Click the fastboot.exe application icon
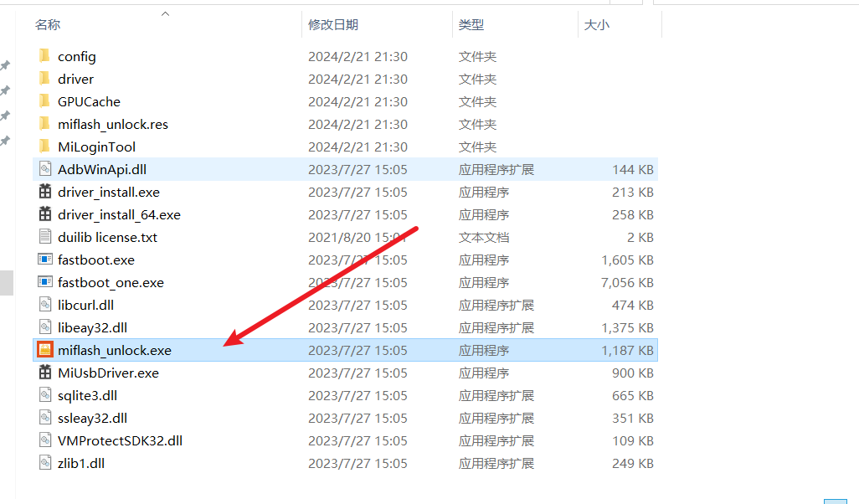 tap(45, 260)
